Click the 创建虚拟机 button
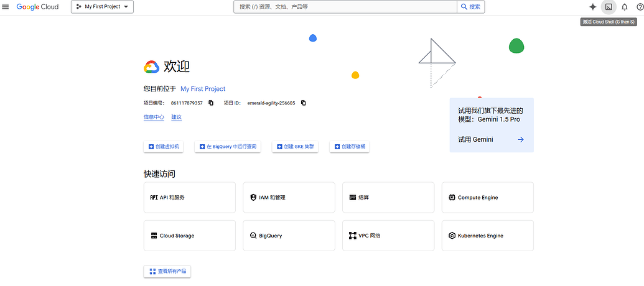Viewport: 644px width, 286px height. [164, 147]
